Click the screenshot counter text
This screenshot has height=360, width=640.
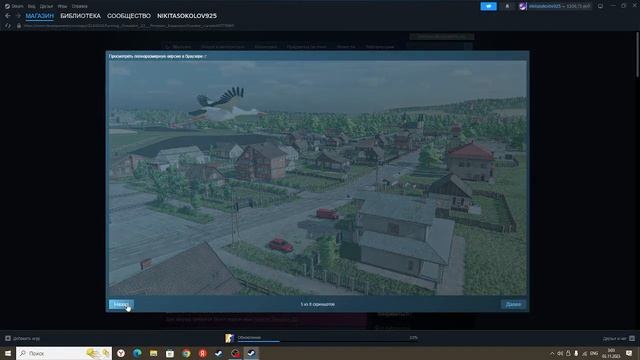(318, 304)
